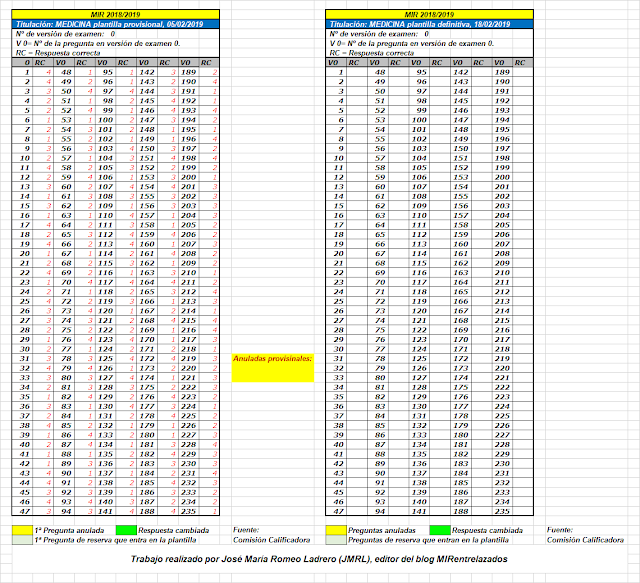Select question 210 cell in provisional table
The image size is (640, 583).
pyautogui.click(x=189, y=273)
